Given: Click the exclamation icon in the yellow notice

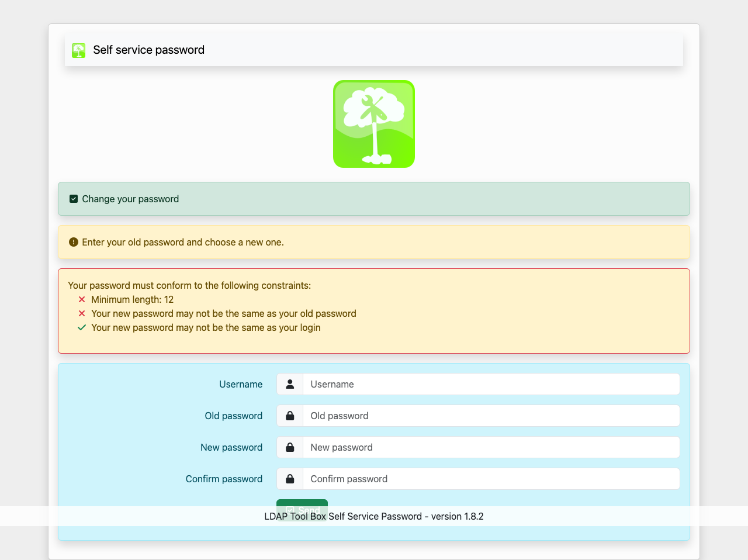Looking at the screenshot, I should [74, 242].
